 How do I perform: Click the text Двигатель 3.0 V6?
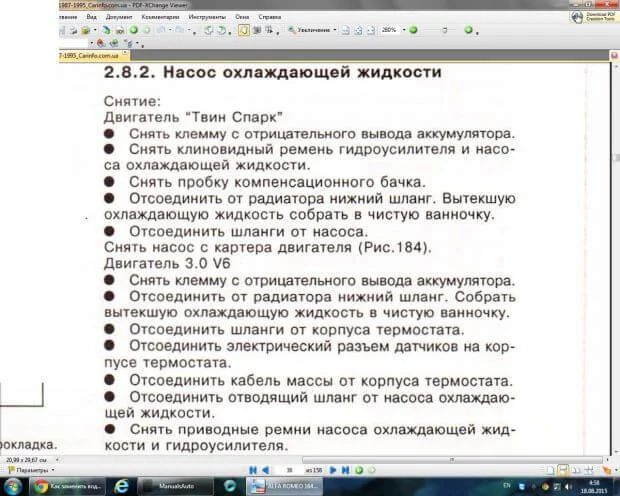coord(167,264)
